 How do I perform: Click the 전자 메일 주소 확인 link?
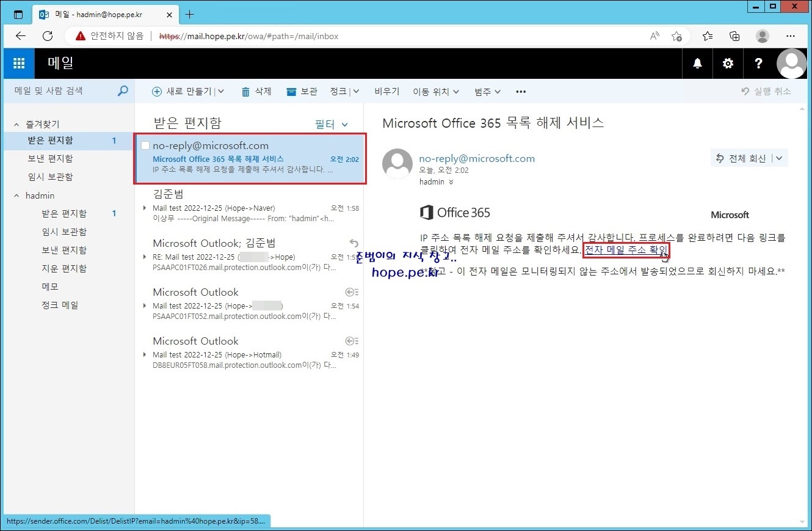coord(626,249)
